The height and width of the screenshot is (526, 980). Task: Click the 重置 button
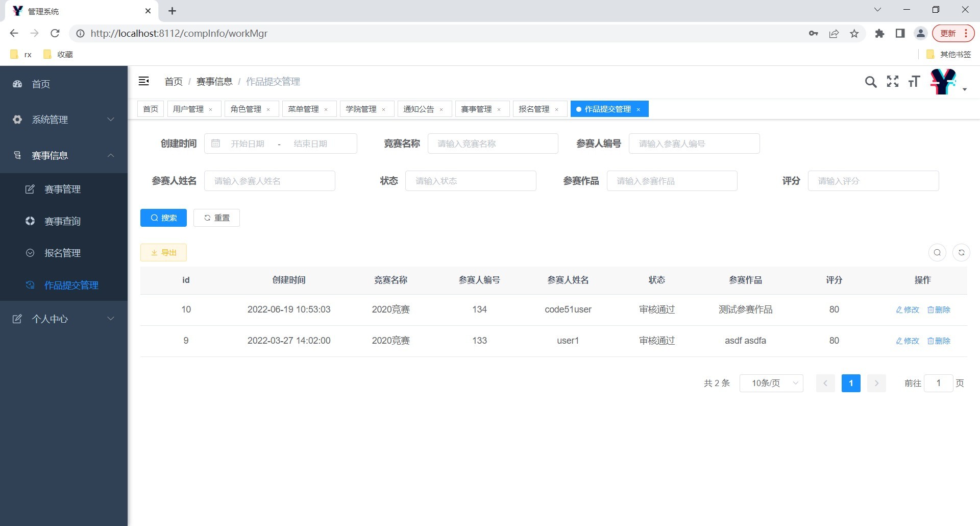(216, 218)
